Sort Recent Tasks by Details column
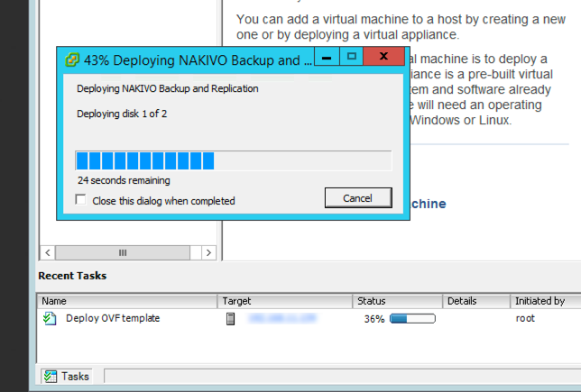The height and width of the screenshot is (392, 581). point(476,301)
